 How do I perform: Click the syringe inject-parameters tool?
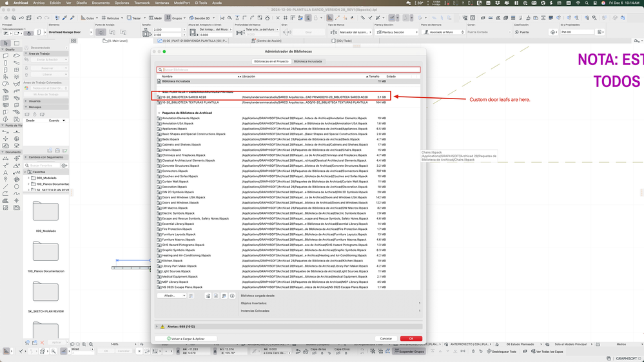pos(72,18)
